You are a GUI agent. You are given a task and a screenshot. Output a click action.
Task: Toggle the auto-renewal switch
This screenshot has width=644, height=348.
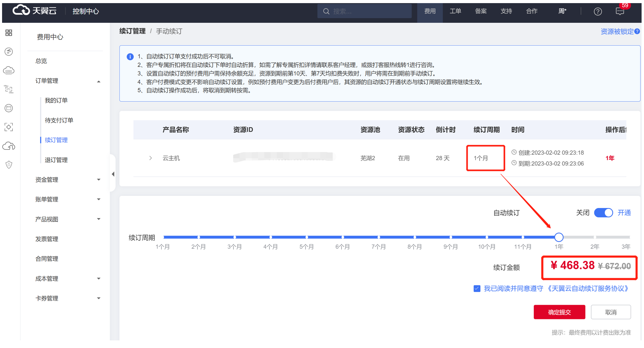(x=603, y=213)
